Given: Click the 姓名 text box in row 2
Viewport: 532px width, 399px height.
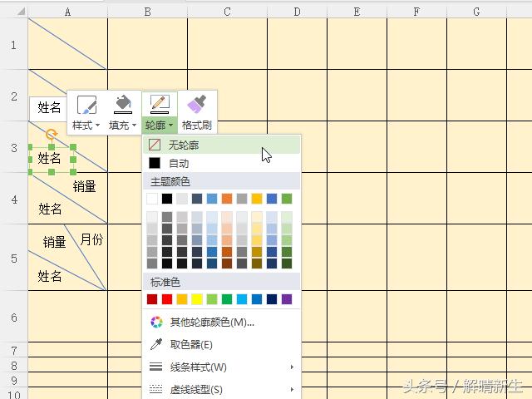Looking at the screenshot, I should [x=48, y=109].
